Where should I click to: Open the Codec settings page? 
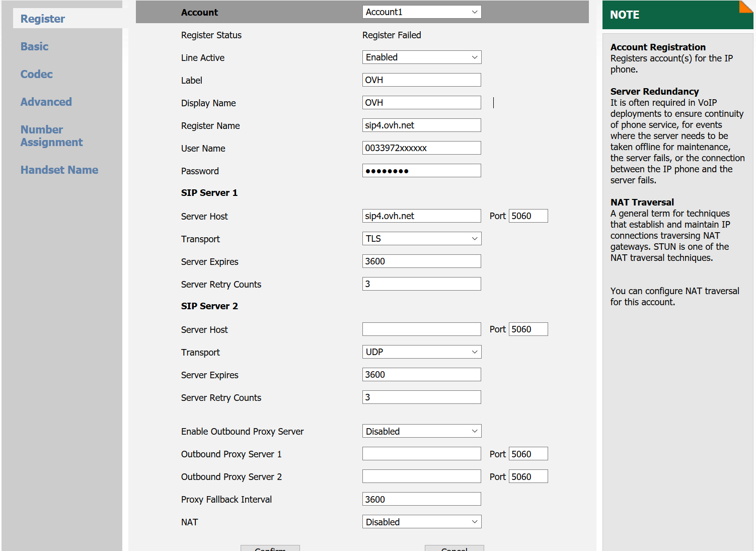pyautogui.click(x=37, y=74)
